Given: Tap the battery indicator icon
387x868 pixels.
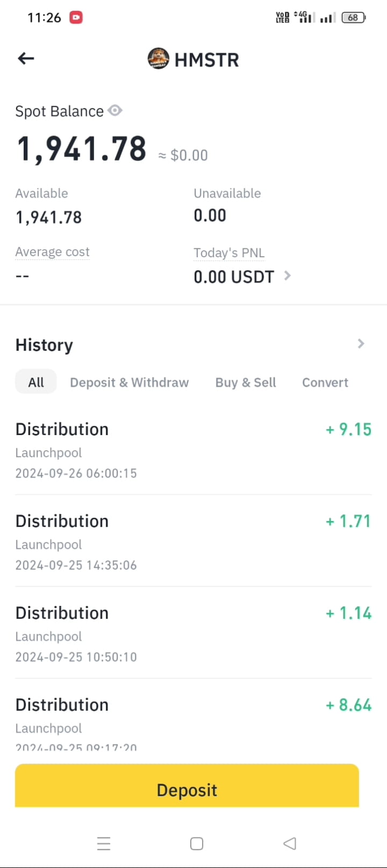Looking at the screenshot, I should [354, 18].
